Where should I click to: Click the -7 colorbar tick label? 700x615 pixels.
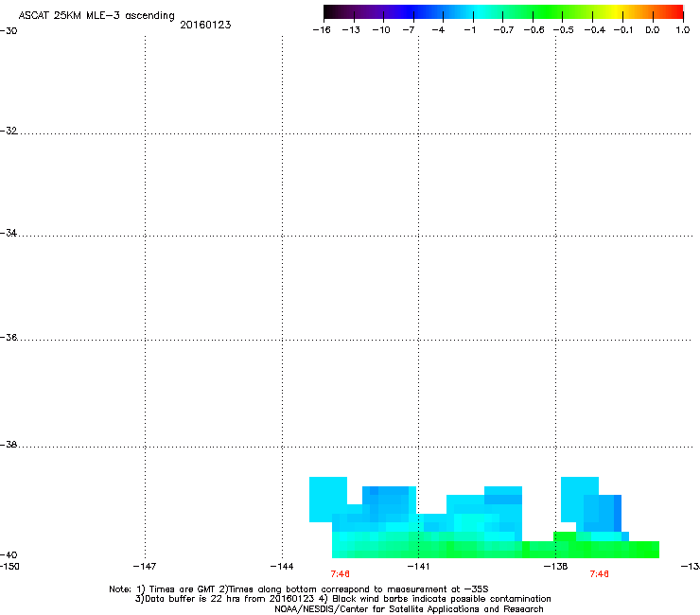[409, 30]
